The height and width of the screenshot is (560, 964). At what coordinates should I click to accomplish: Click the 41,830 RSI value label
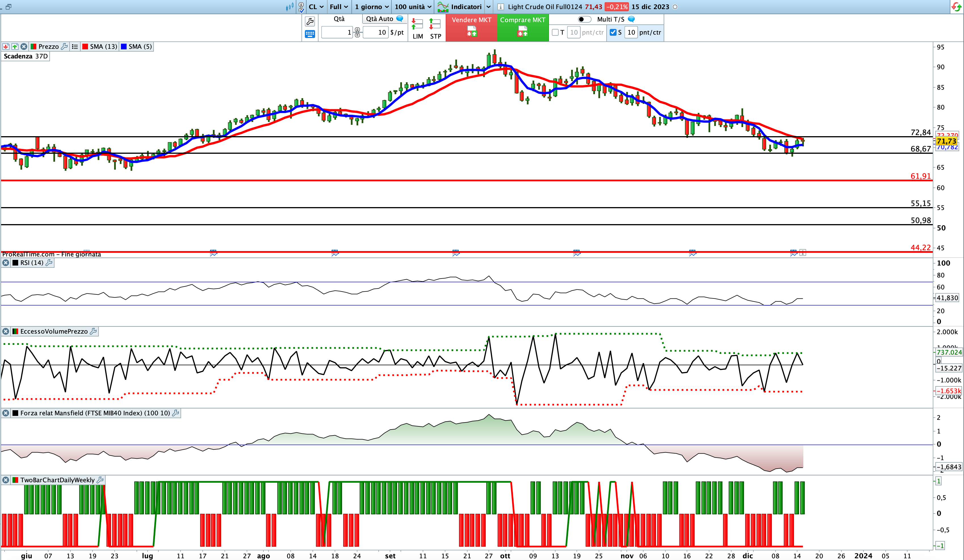(x=947, y=298)
